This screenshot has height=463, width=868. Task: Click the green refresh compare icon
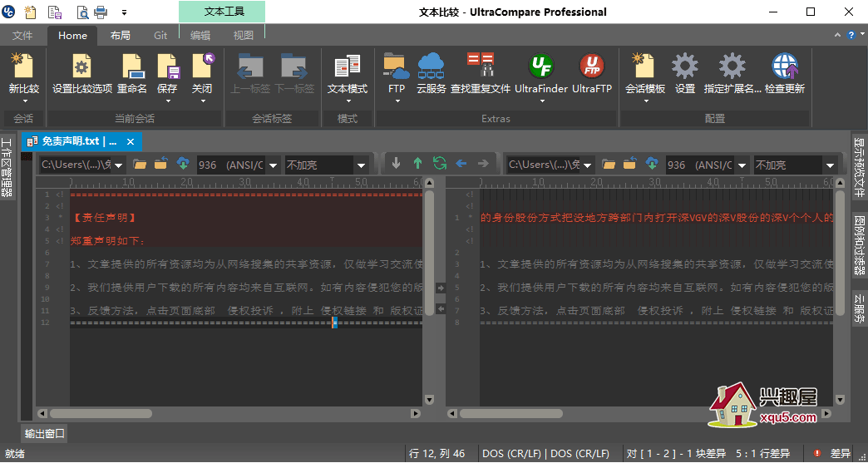[x=440, y=163]
